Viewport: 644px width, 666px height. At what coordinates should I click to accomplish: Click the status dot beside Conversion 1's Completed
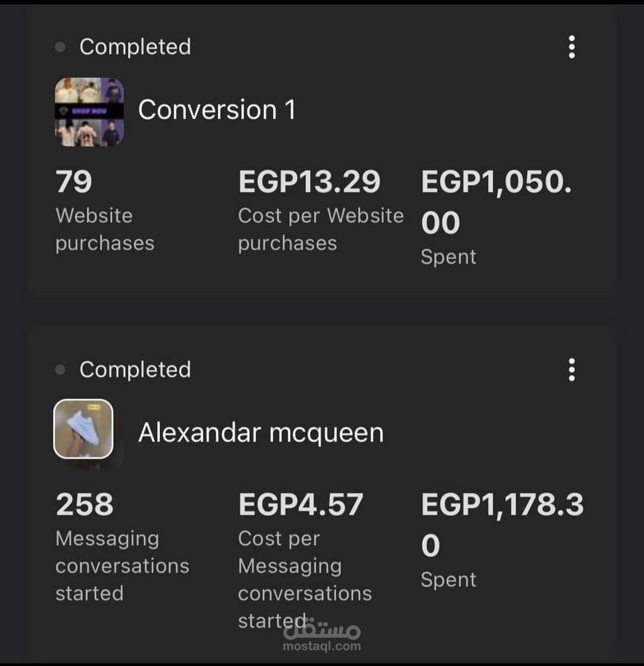60,47
